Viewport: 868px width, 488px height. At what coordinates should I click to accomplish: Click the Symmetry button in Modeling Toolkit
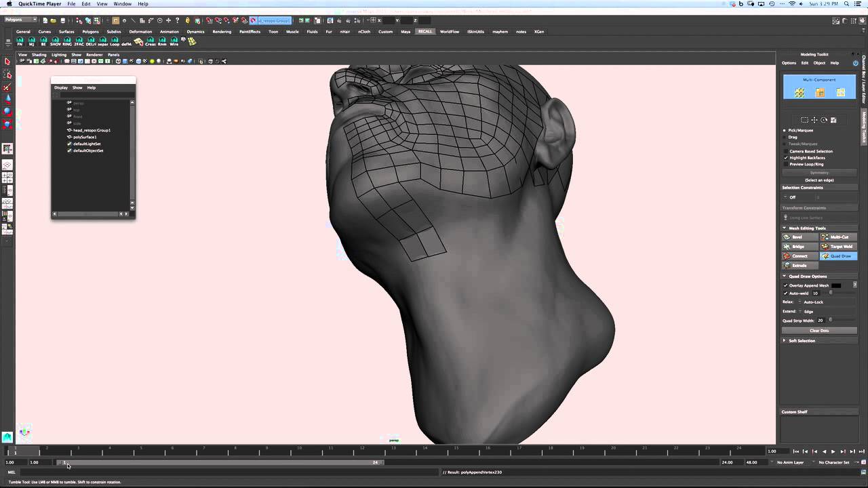818,173
